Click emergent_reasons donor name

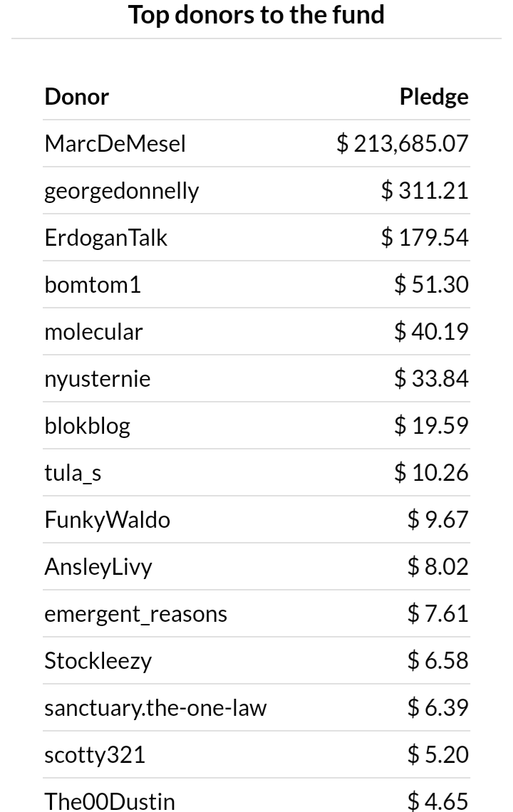[136, 614]
